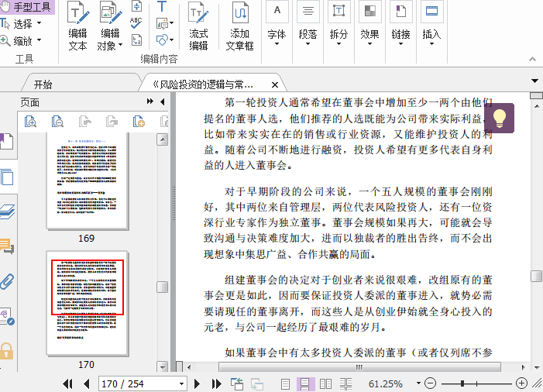Image resolution: width=543 pixels, height=392 pixels.
Task: Enable single page view mode
Action: [x=285, y=384]
